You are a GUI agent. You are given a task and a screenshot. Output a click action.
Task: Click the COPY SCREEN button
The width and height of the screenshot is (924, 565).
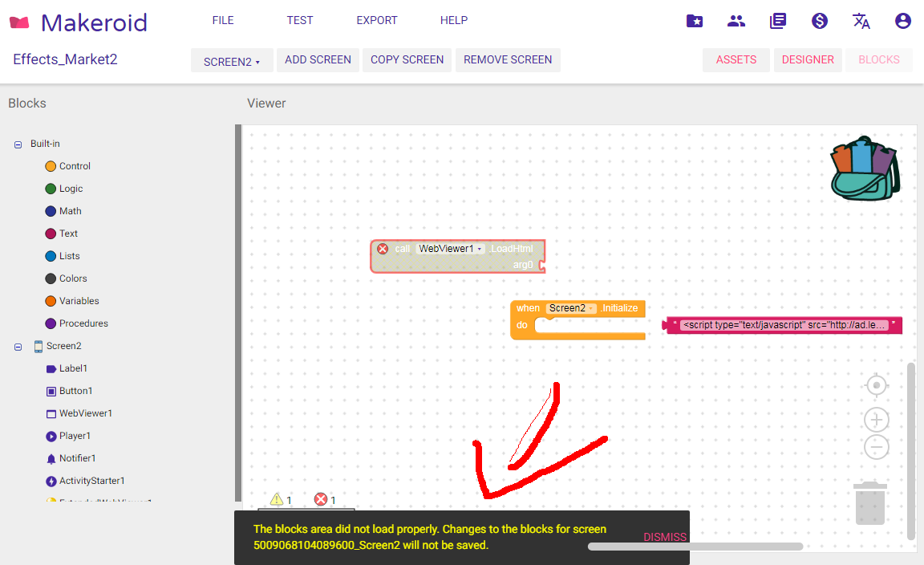(x=407, y=60)
